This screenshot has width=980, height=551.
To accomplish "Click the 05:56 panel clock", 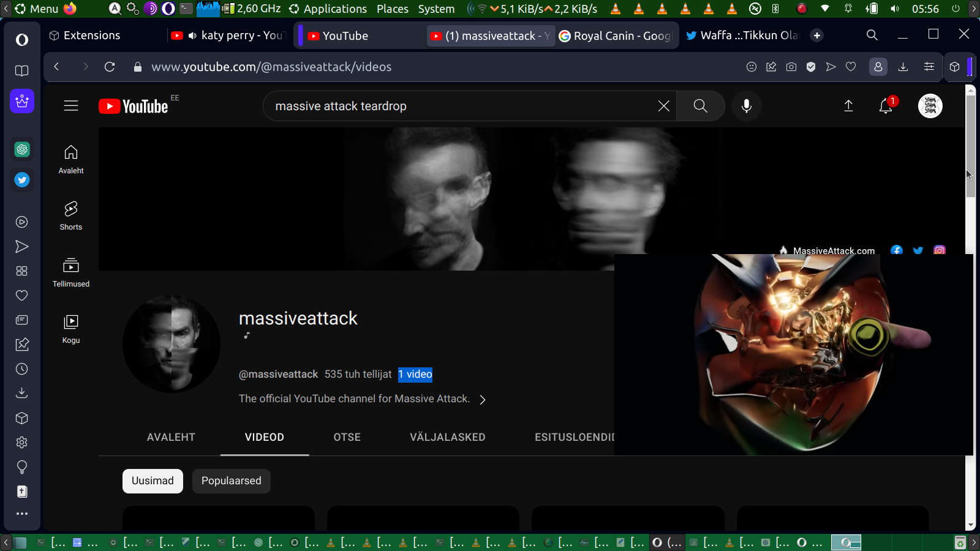I will pyautogui.click(x=925, y=9).
